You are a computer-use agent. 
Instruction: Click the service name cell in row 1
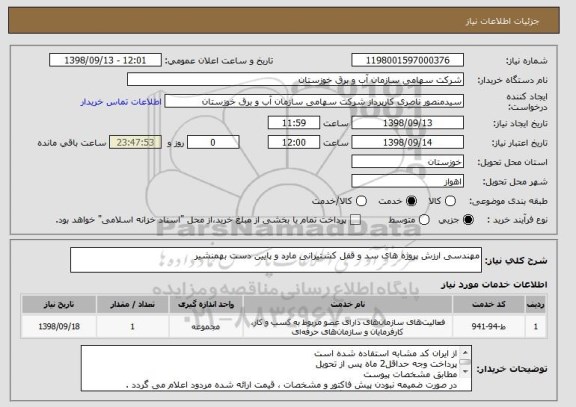point(348,327)
